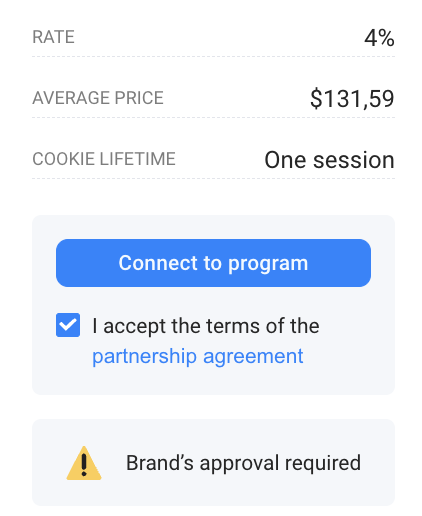
Task: Select the One session value
Action: [329, 160]
